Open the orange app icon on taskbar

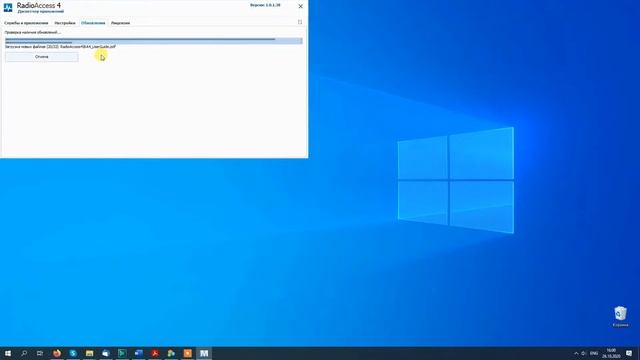pyautogui.click(x=187, y=353)
